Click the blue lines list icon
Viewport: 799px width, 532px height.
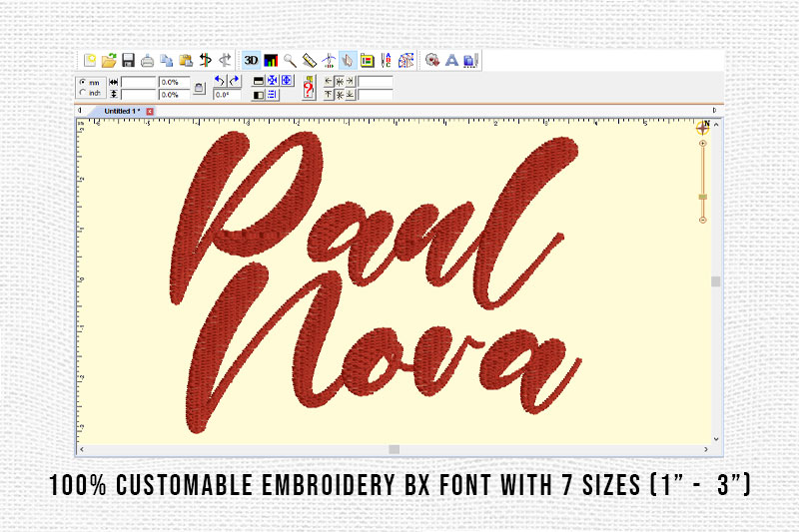(272, 95)
